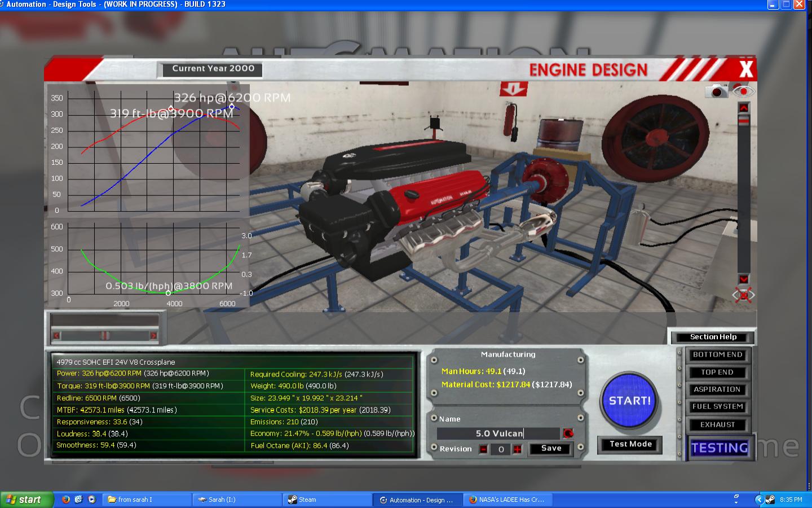
Task: Click the Fuel Octane (AKI) stat
Action: coord(299,446)
